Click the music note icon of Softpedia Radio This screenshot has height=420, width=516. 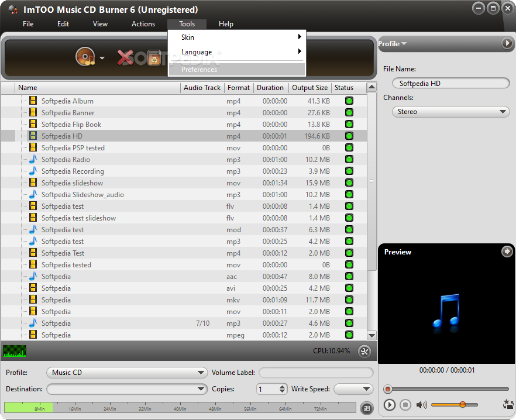coord(33,159)
